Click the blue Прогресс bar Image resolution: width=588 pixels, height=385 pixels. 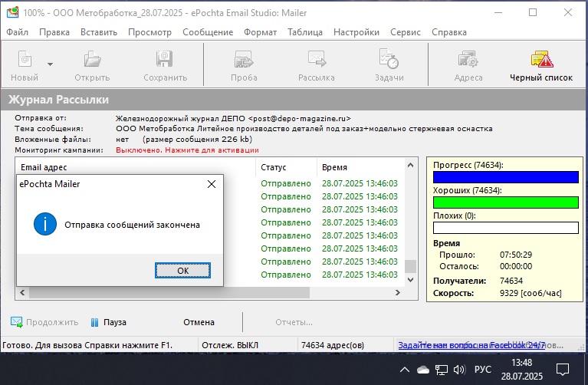tap(505, 177)
